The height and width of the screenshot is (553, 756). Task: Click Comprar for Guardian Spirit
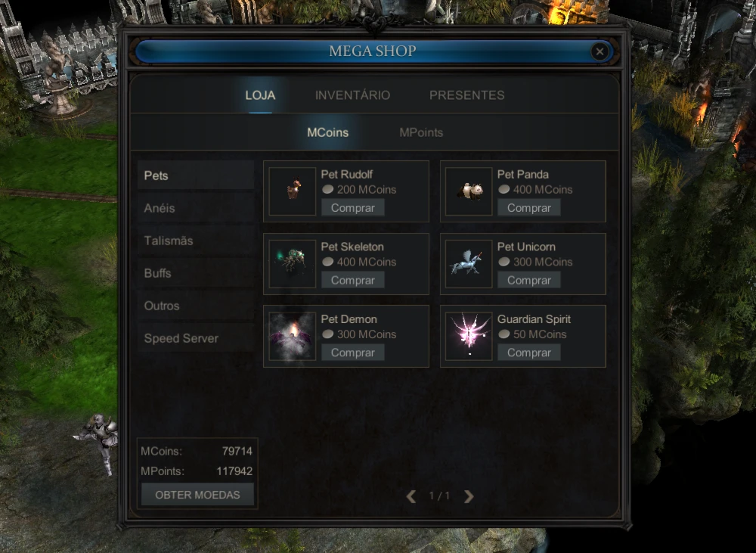529,353
